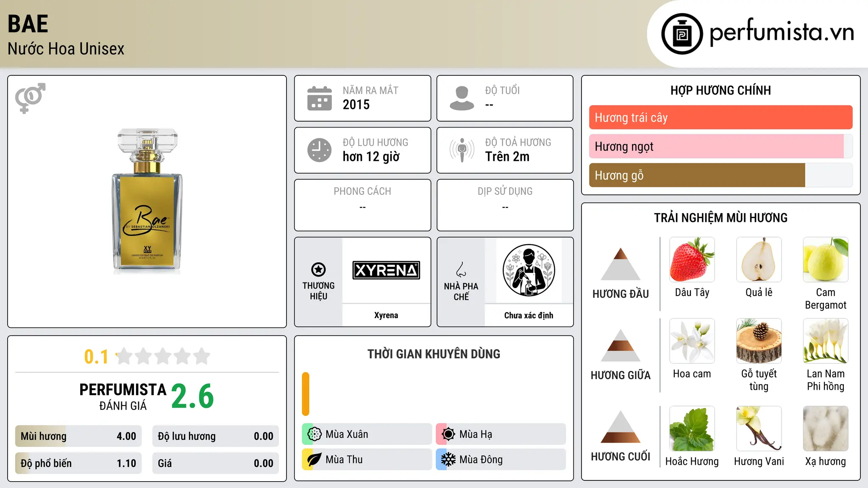Click the five-star rating icons
This screenshot has width=868, height=488.
tap(163, 356)
